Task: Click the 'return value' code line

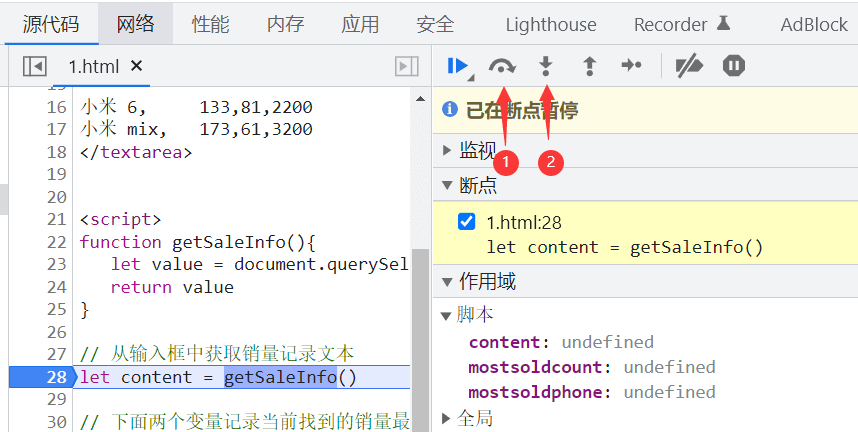Action: pos(172,287)
